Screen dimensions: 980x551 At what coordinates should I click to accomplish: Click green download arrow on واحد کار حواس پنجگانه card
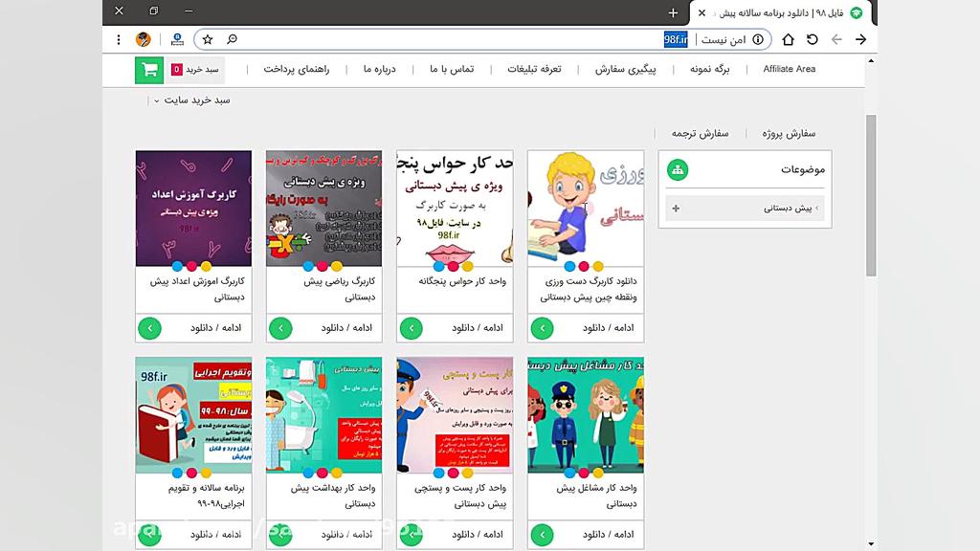(411, 328)
